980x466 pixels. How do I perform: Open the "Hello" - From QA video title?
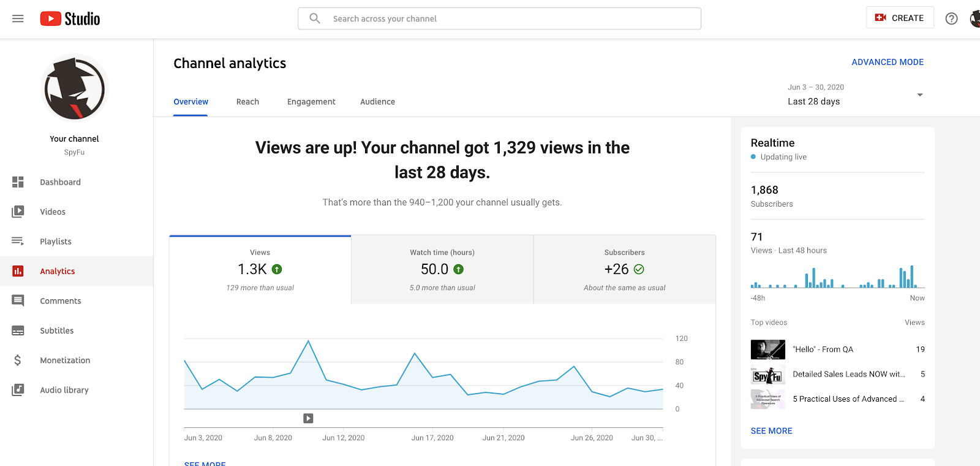pos(823,349)
